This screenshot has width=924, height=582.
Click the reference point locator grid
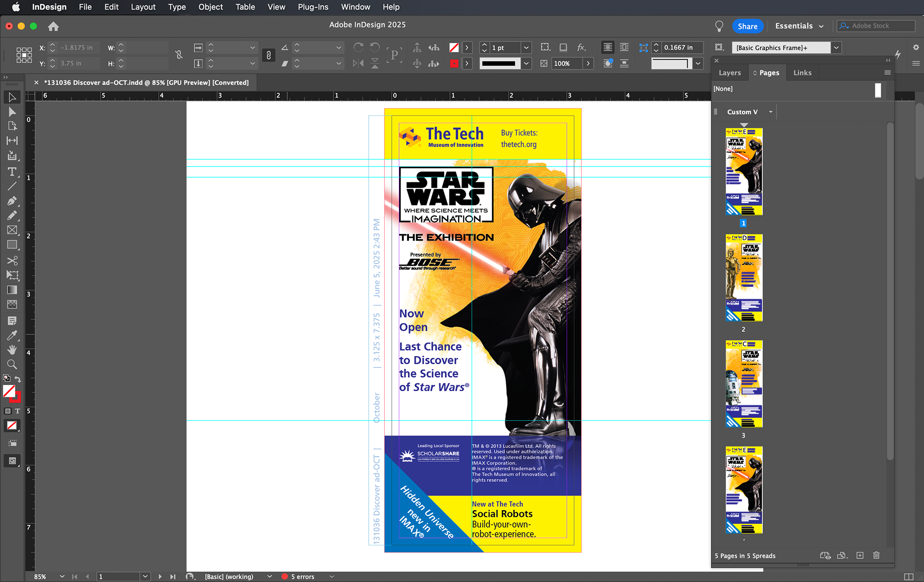[x=24, y=55]
